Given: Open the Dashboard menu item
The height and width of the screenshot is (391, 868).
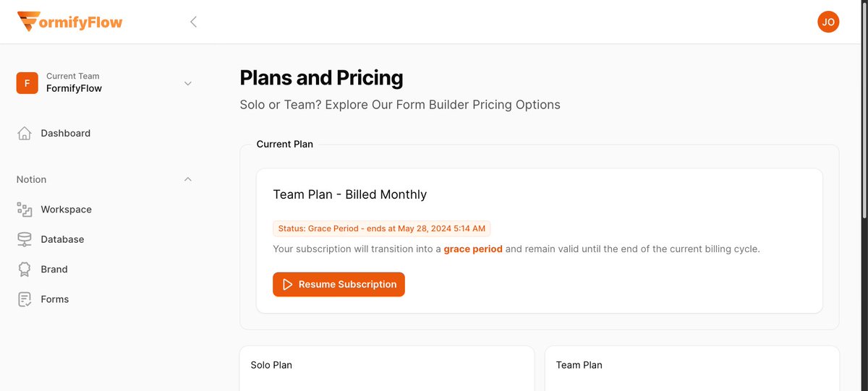Looking at the screenshot, I should (65, 133).
